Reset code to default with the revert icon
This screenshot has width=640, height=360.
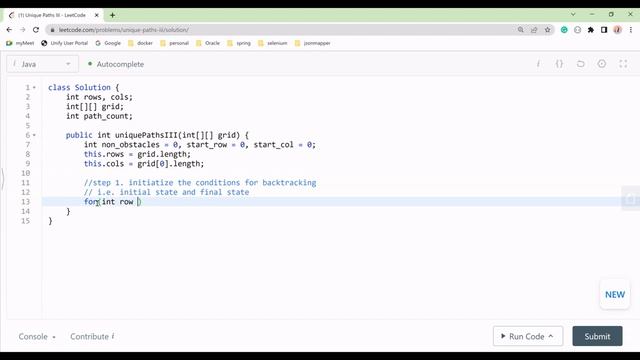(x=580, y=64)
